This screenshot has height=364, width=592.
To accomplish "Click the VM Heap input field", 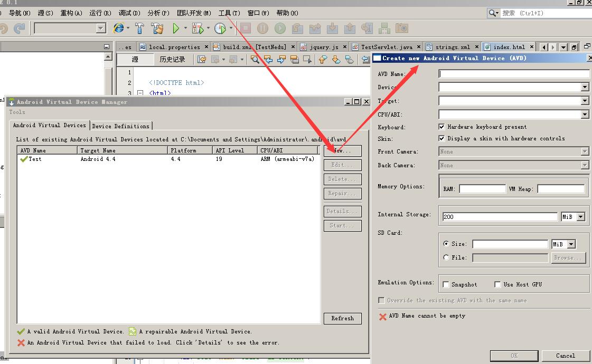I will pos(561,189).
